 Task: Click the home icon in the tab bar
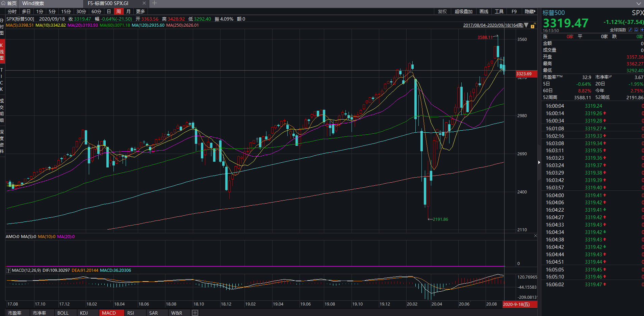point(3,3)
